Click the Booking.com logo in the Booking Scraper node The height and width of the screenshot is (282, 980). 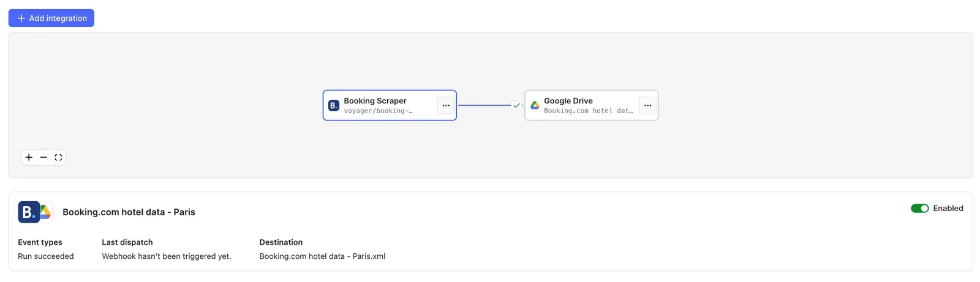(x=334, y=105)
